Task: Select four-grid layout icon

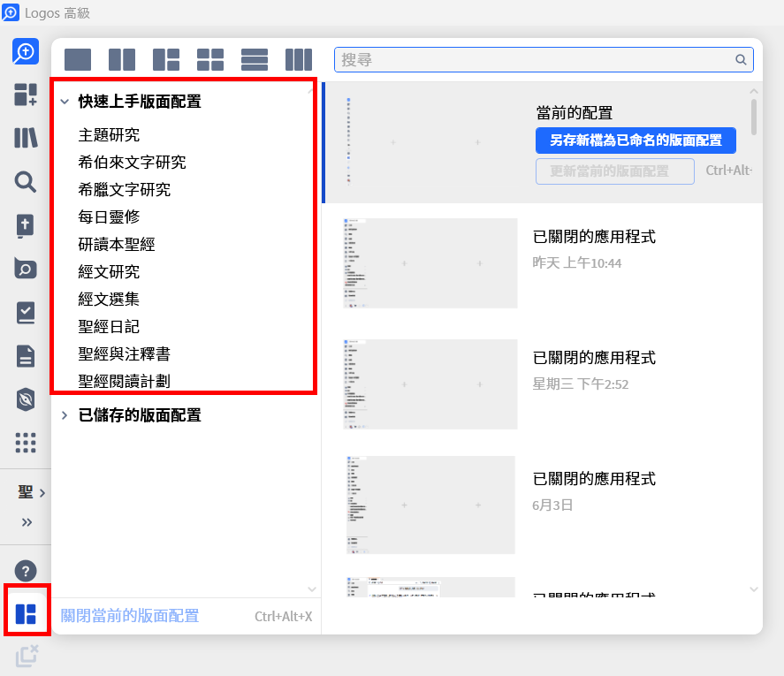Action: tap(210, 60)
